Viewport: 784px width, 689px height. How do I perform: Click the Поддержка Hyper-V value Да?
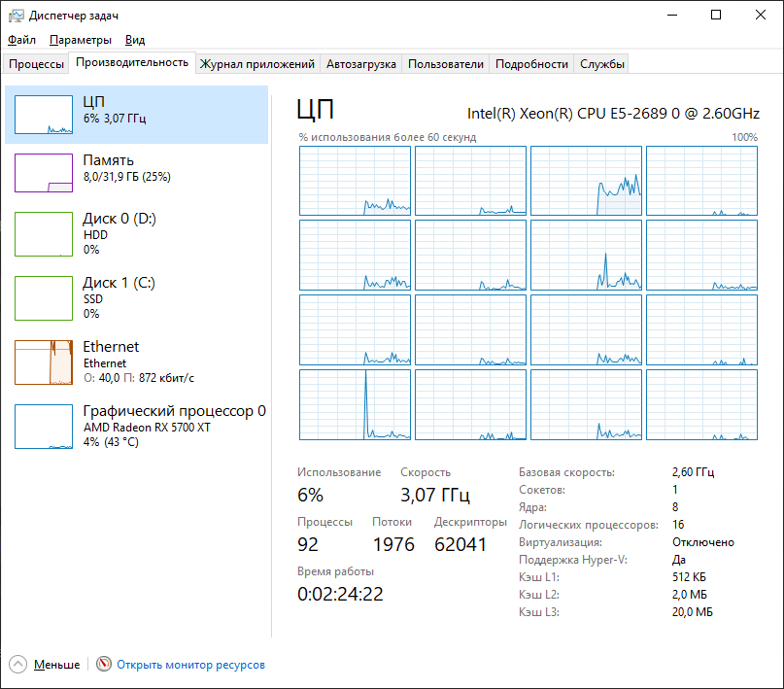[679, 560]
